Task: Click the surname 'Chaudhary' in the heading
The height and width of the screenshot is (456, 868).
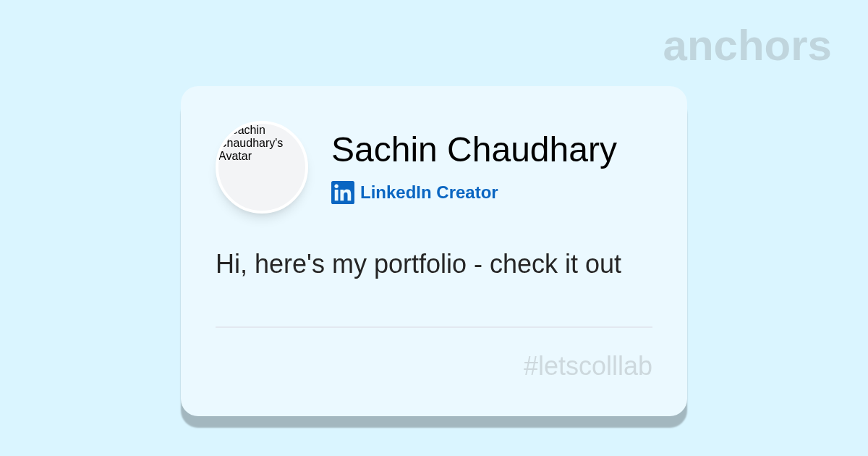Action: point(532,150)
